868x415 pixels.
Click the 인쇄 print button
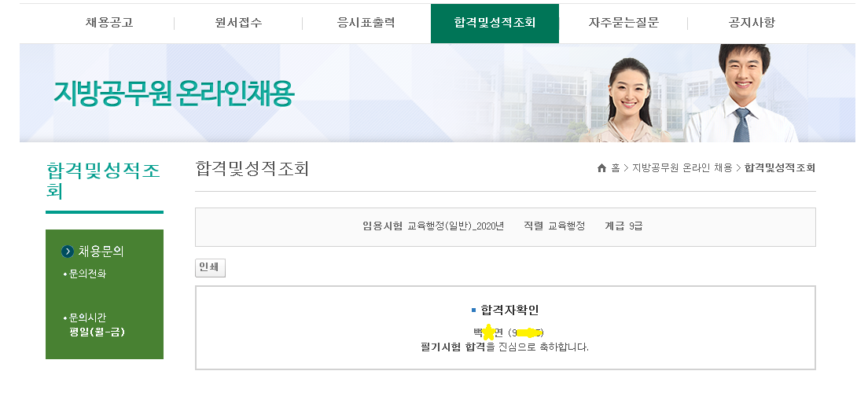click(x=210, y=268)
